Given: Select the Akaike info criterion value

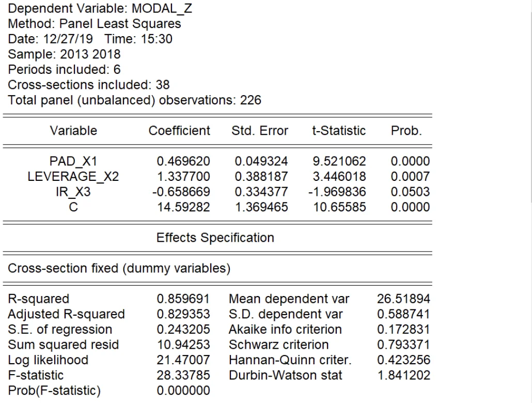Looking at the screenshot, I should (404, 329).
